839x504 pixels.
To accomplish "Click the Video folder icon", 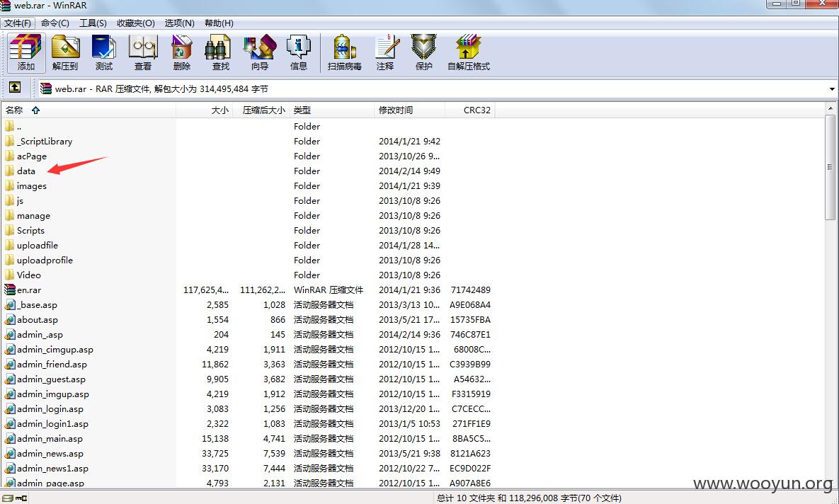I will coord(10,275).
